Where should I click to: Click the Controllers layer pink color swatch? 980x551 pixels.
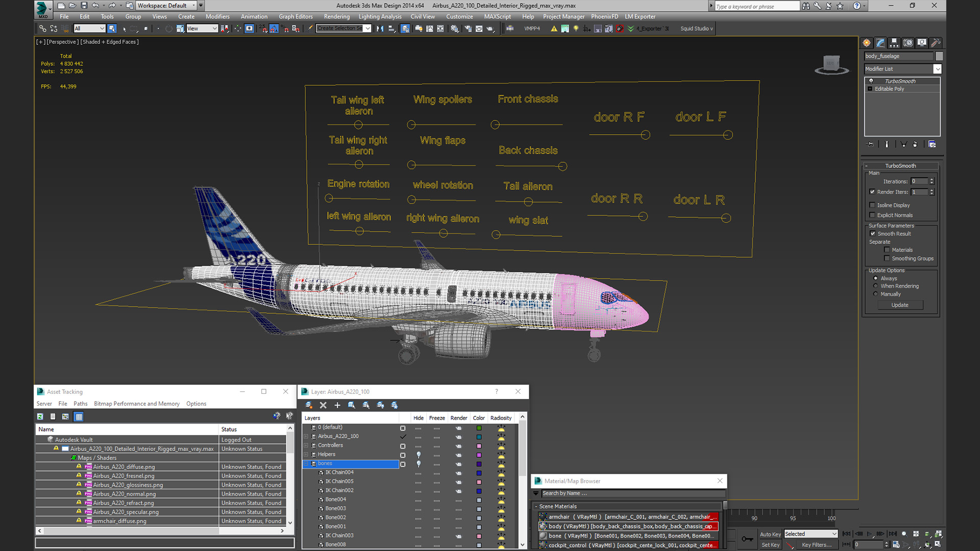coord(479,446)
